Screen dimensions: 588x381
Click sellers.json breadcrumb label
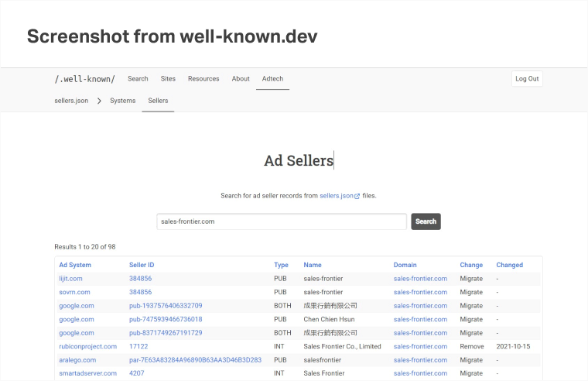(x=71, y=101)
